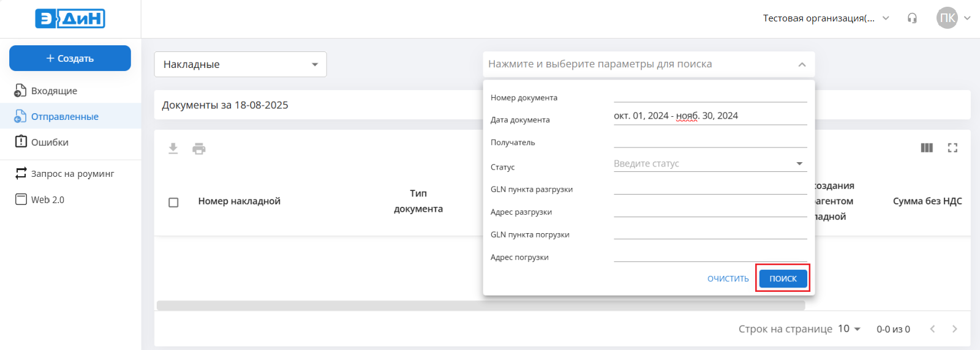The image size is (980, 350).
Task: Go to next page arrow
Action: [954, 329]
